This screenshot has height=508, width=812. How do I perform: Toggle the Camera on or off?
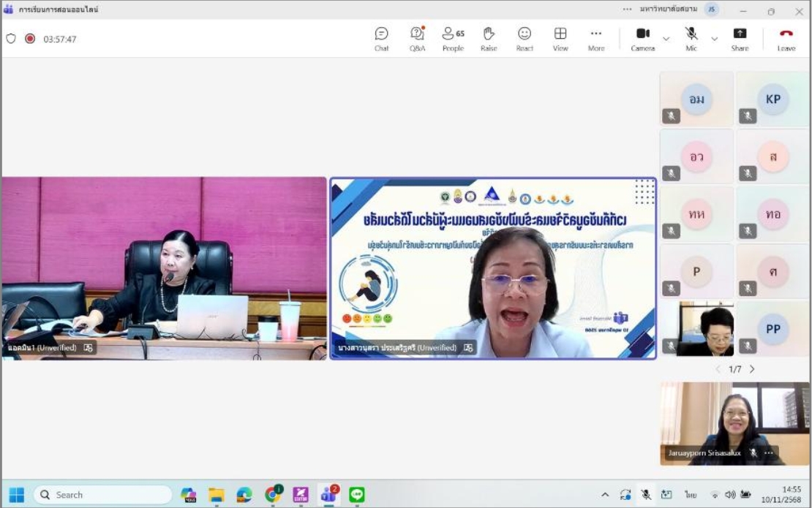click(642, 38)
